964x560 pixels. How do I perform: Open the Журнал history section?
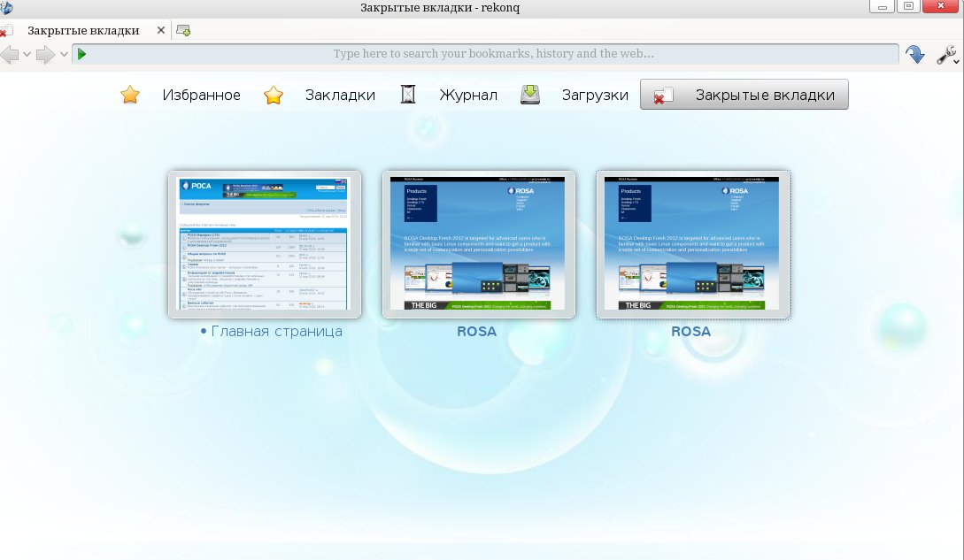[468, 95]
